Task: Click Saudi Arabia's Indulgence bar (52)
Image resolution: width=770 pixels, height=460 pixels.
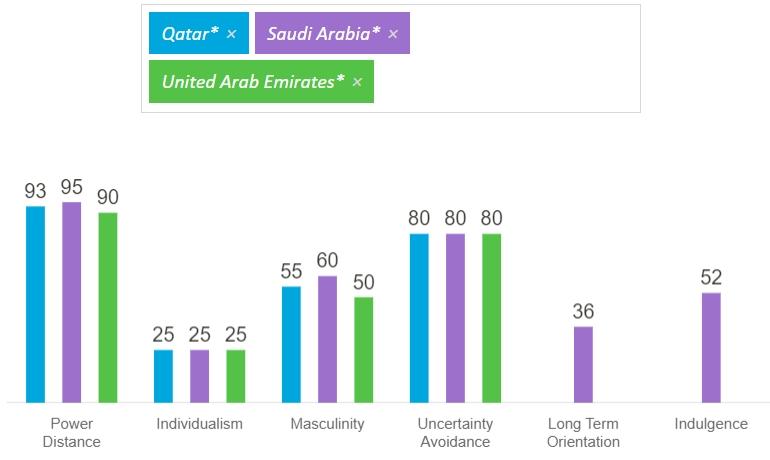Action: click(711, 347)
